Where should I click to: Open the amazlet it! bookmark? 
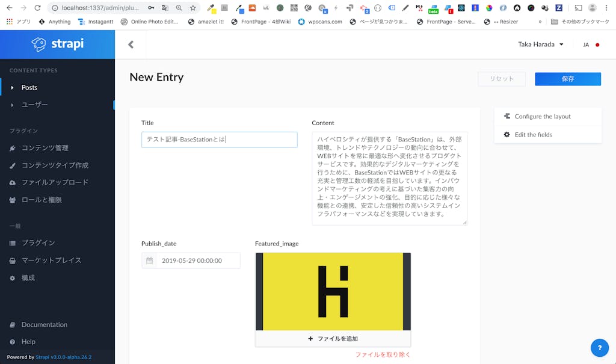click(206, 22)
